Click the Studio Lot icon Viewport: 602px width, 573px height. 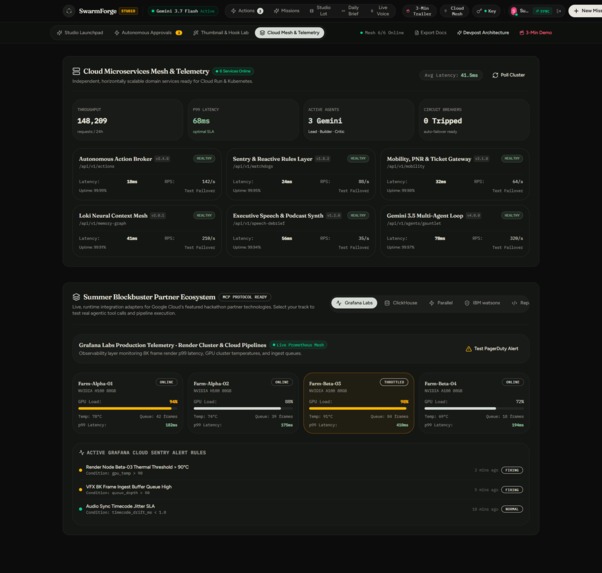point(311,11)
